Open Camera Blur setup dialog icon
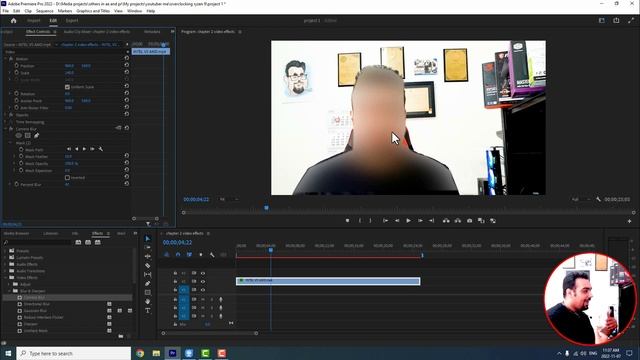Viewport: 640px width, 360px height. pos(118,128)
